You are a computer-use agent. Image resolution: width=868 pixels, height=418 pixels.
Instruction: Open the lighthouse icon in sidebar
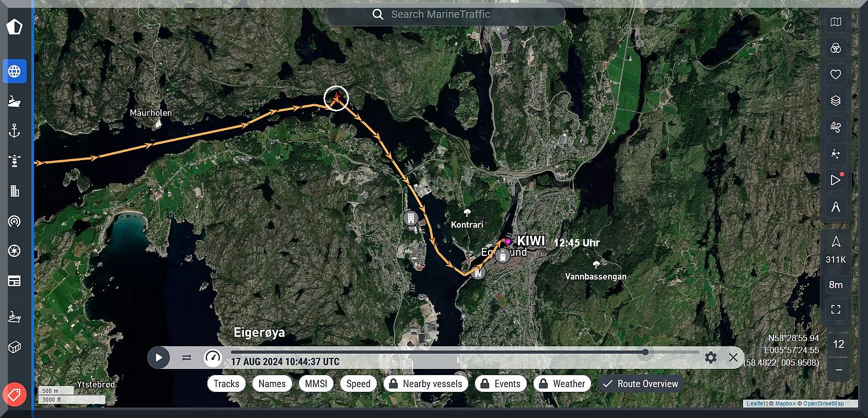click(15, 161)
